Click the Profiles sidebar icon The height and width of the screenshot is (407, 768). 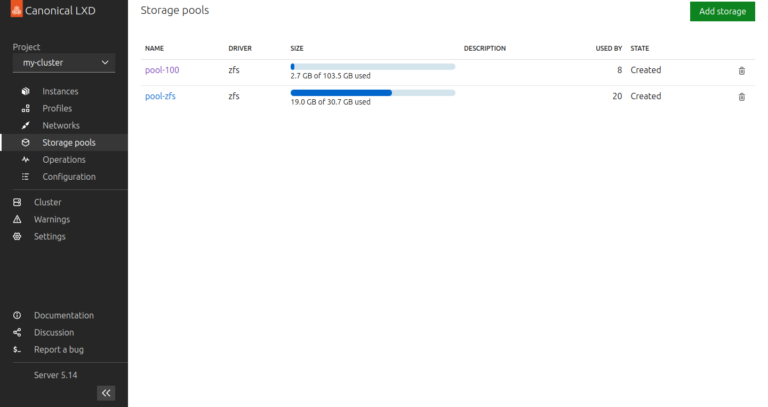click(25, 108)
